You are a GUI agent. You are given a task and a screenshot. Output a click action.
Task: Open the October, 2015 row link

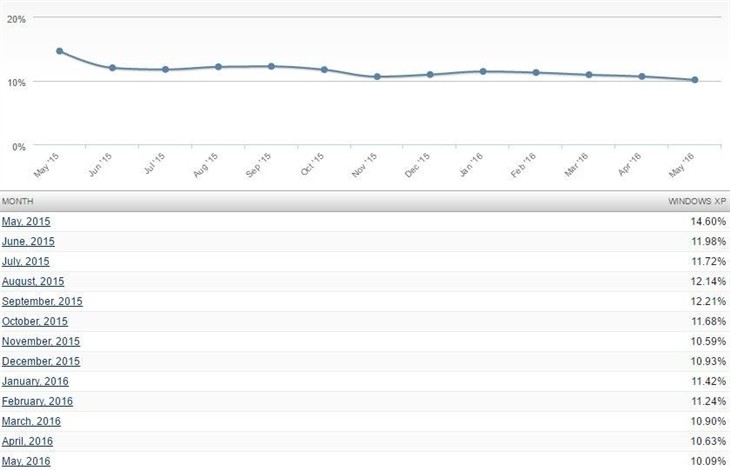click(36, 322)
